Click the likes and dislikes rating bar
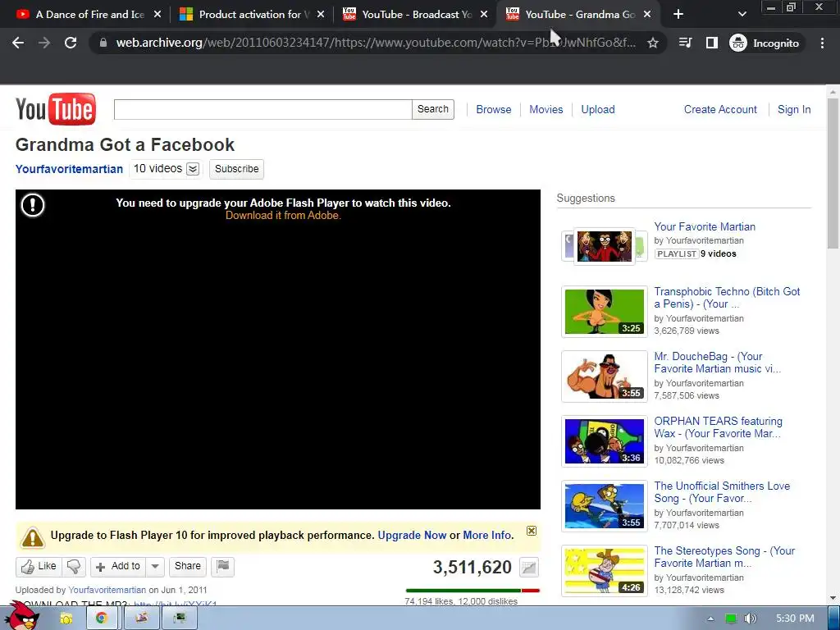The height and width of the screenshot is (630, 840). pyautogui.click(x=472, y=591)
